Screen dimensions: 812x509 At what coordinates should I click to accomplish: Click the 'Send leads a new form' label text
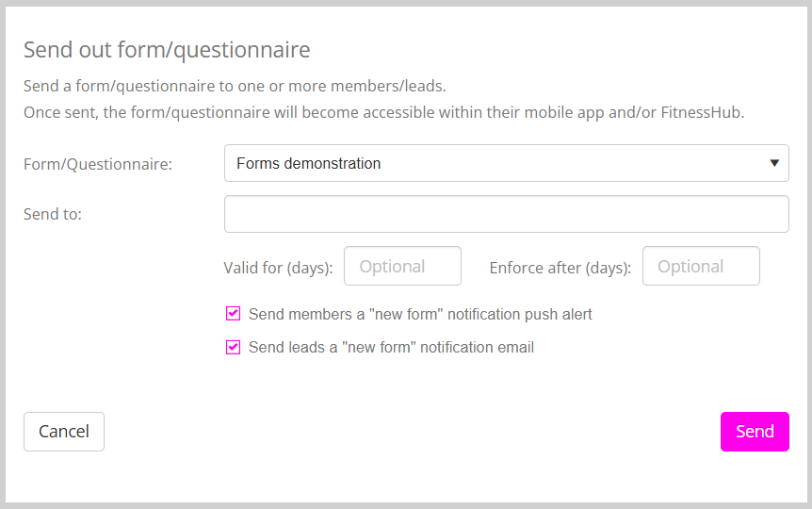point(391,347)
